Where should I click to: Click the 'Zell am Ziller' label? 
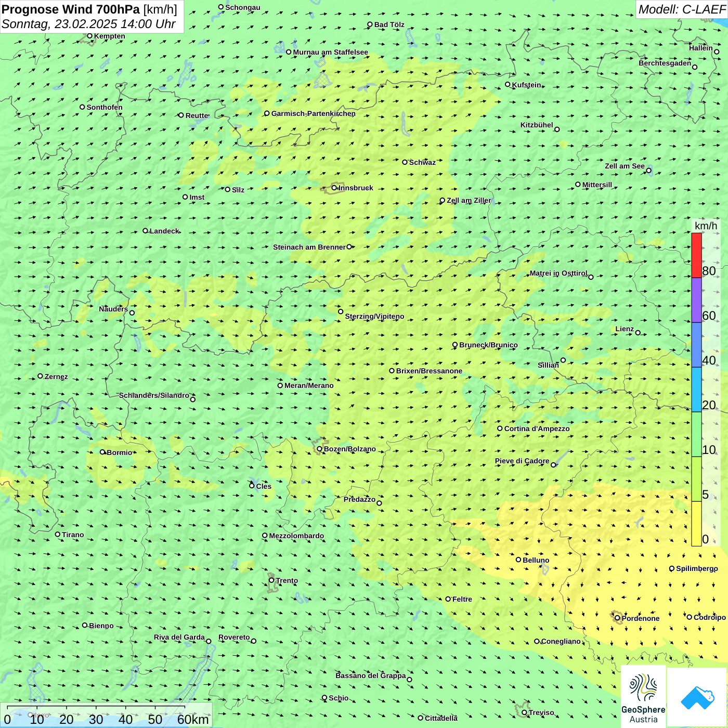(469, 200)
